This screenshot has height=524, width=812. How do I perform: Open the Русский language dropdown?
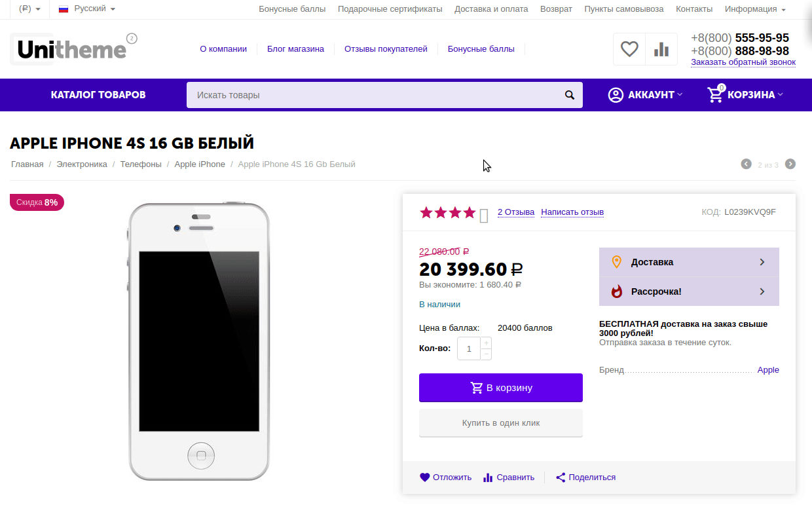(x=87, y=9)
